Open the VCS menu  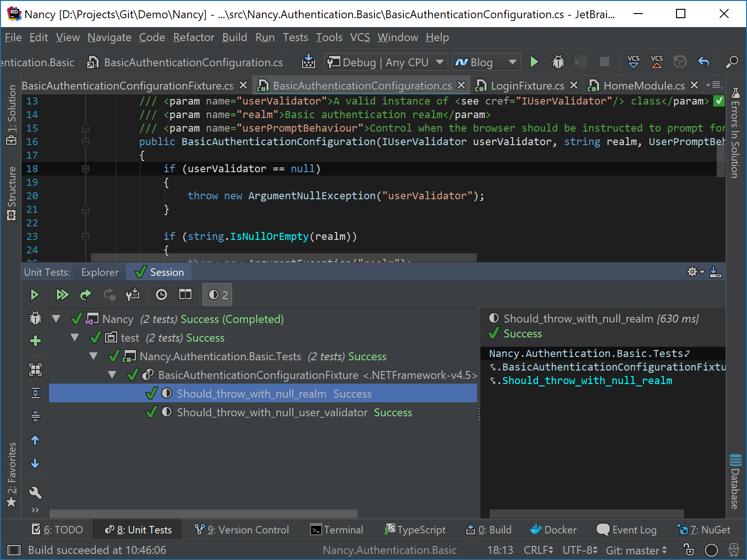(360, 37)
